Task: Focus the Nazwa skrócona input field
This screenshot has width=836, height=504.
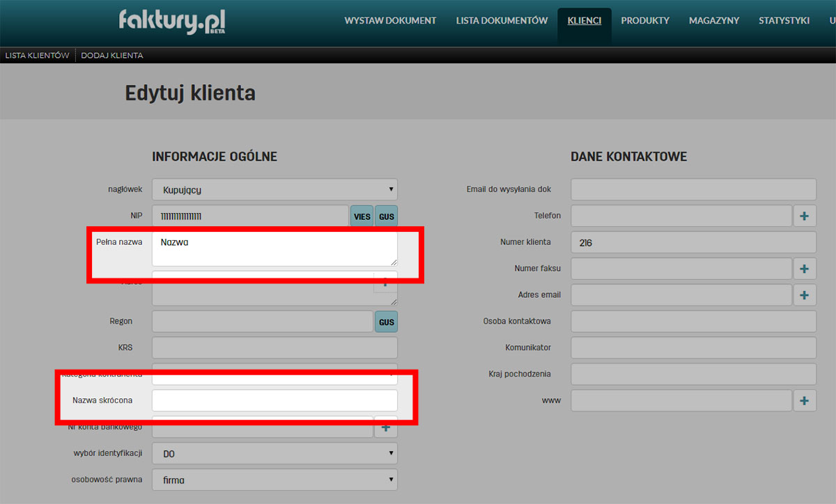Action: click(x=274, y=400)
